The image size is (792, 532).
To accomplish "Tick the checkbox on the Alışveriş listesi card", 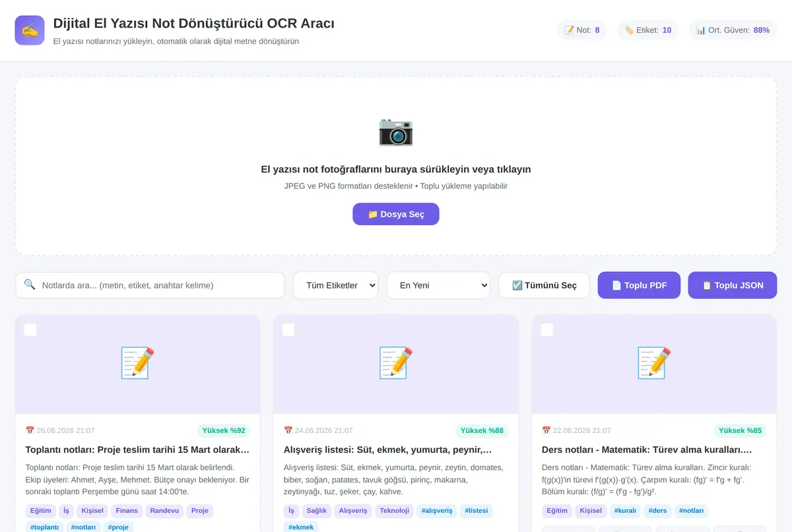I will coord(288,329).
